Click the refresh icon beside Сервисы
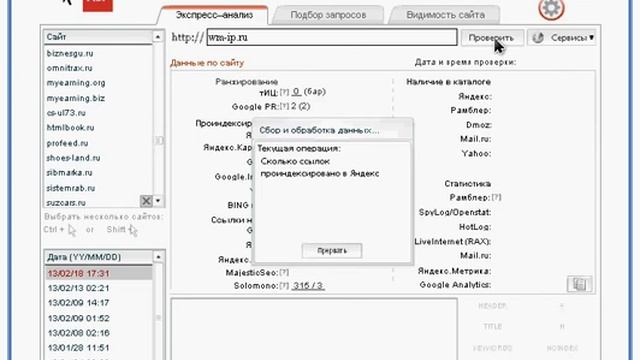This screenshot has width=640, height=360. [x=538, y=38]
